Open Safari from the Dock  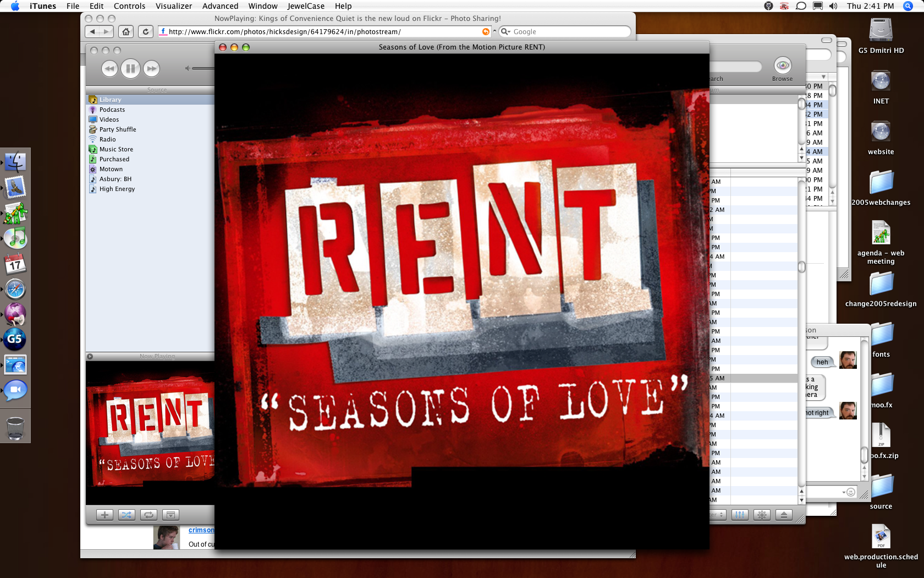tap(15, 289)
